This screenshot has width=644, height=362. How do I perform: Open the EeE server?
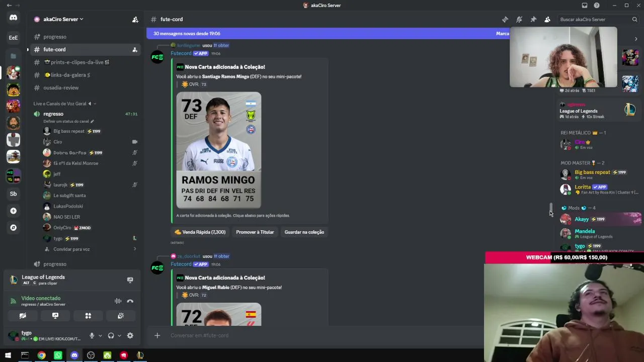14,37
